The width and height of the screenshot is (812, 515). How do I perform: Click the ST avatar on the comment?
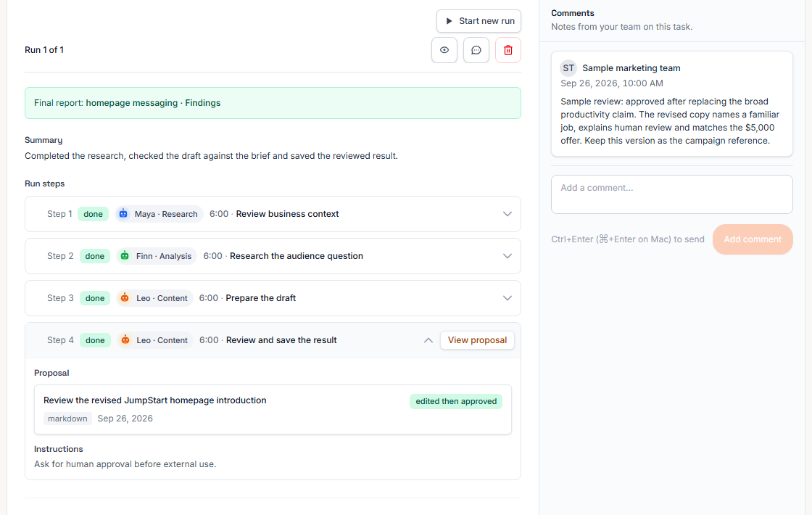568,68
